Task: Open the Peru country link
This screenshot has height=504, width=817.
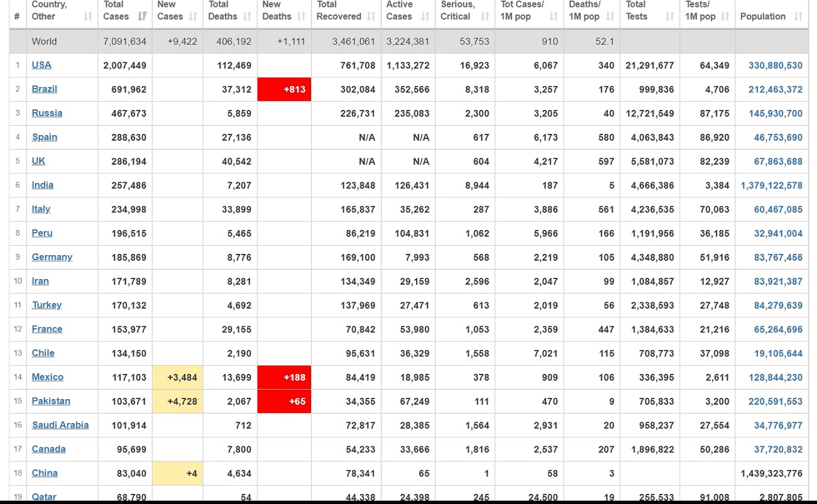Action: 43,233
